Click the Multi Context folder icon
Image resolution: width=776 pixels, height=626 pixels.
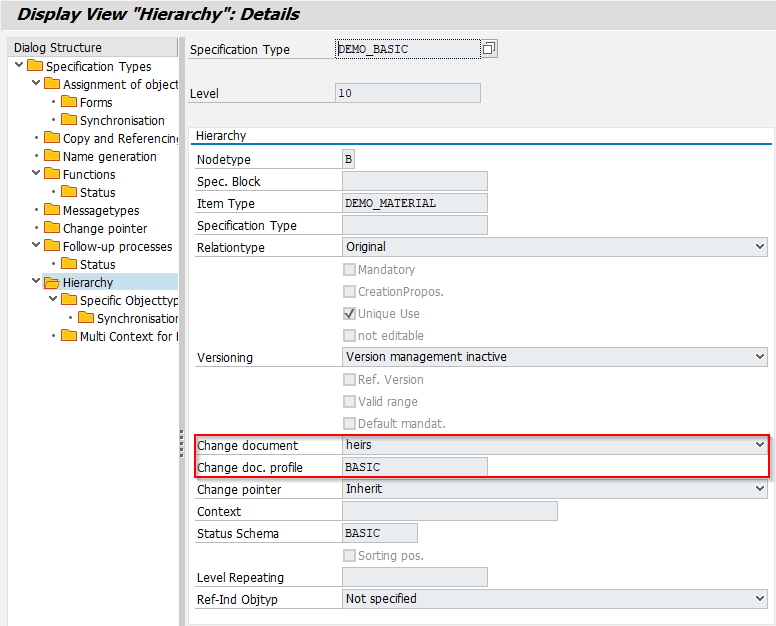click(69, 336)
